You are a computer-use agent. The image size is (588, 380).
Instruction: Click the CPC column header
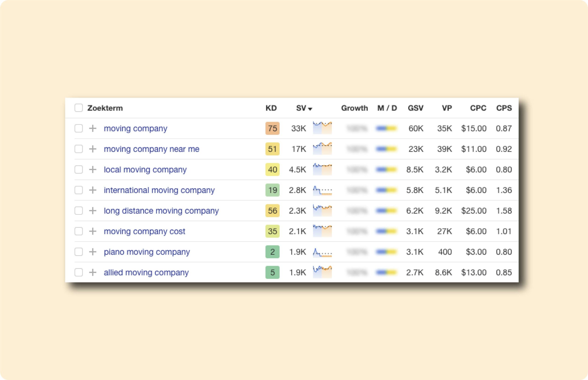point(478,108)
